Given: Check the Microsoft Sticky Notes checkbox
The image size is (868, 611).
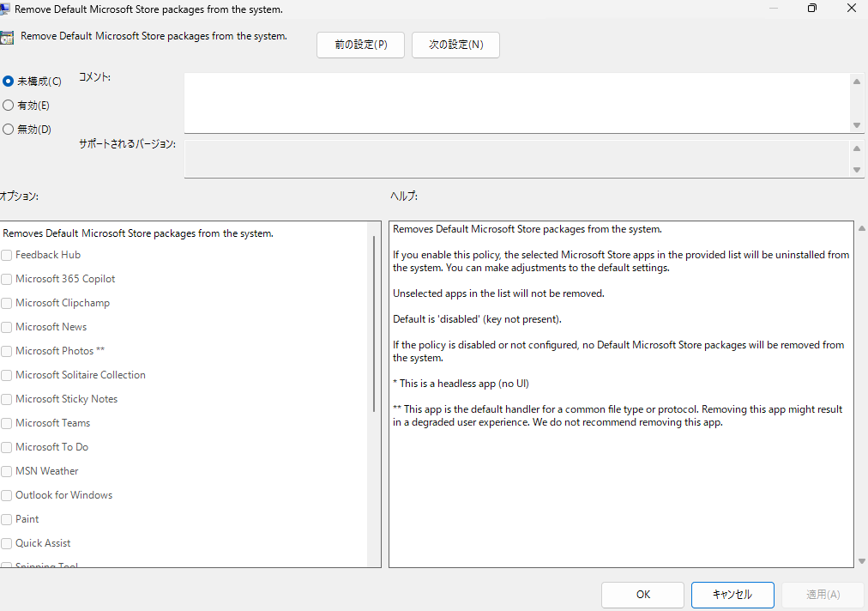Looking at the screenshot, I should coord(7,399).
